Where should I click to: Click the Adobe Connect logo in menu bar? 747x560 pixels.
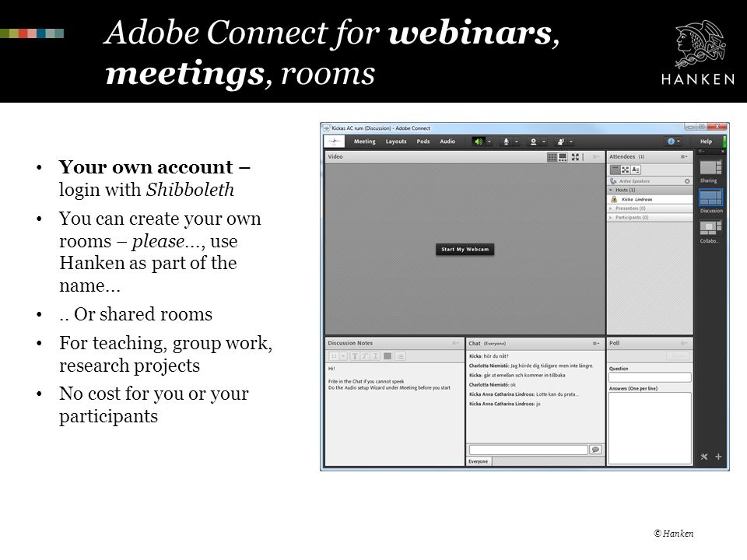(x=335, y=142)
